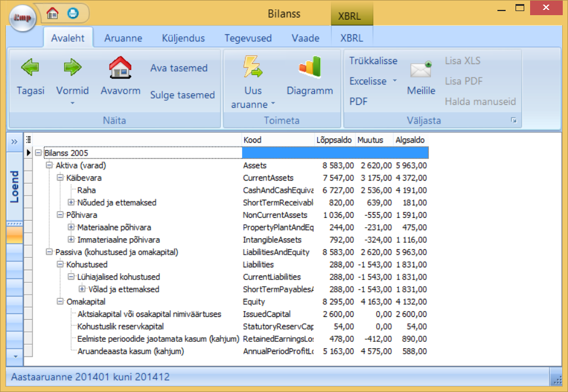
Task: Click the printer icon in title bar
Action: click(72, 12)
